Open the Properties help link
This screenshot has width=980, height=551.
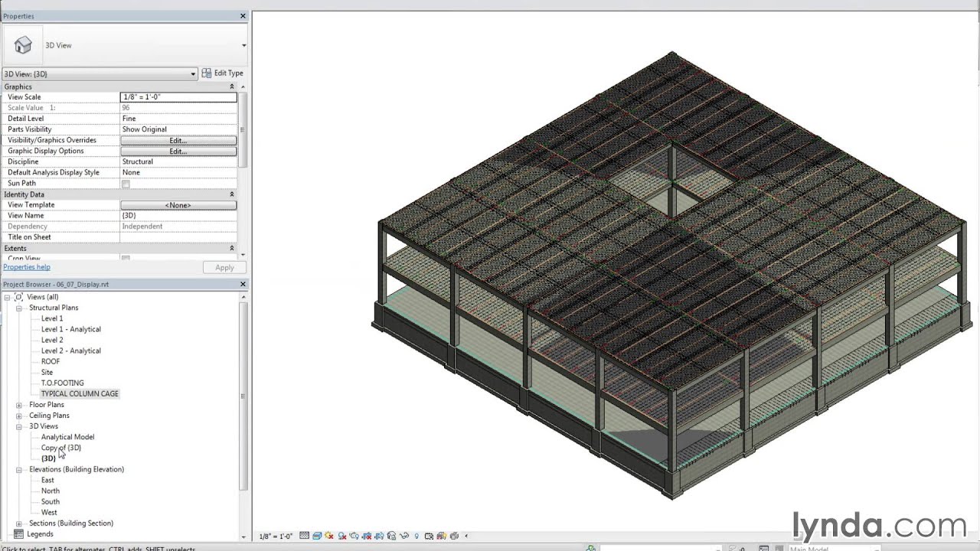pos(28,266)
